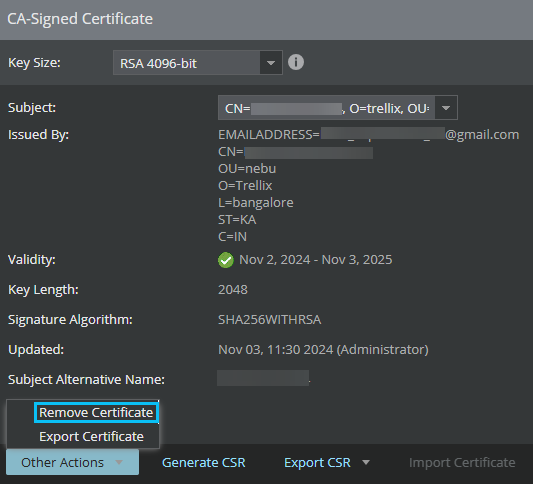Viewport: 533px width, 484px height.
Task: Click the EMAILADDRESS issuer line
Action: click(369, 135)
